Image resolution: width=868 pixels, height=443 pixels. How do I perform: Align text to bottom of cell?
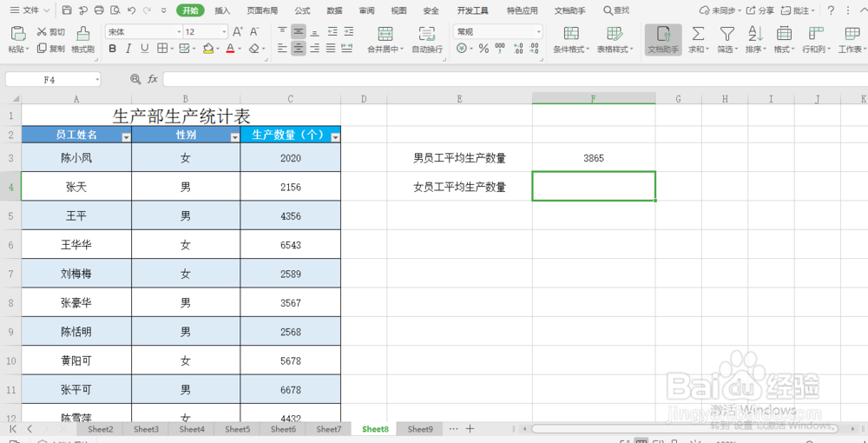click(314, 32)
